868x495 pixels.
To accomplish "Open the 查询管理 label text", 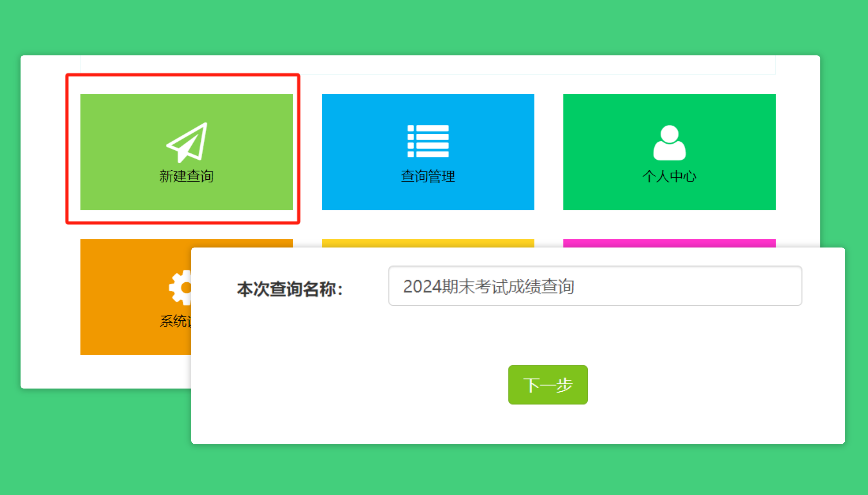I will [x=428, y=176].
